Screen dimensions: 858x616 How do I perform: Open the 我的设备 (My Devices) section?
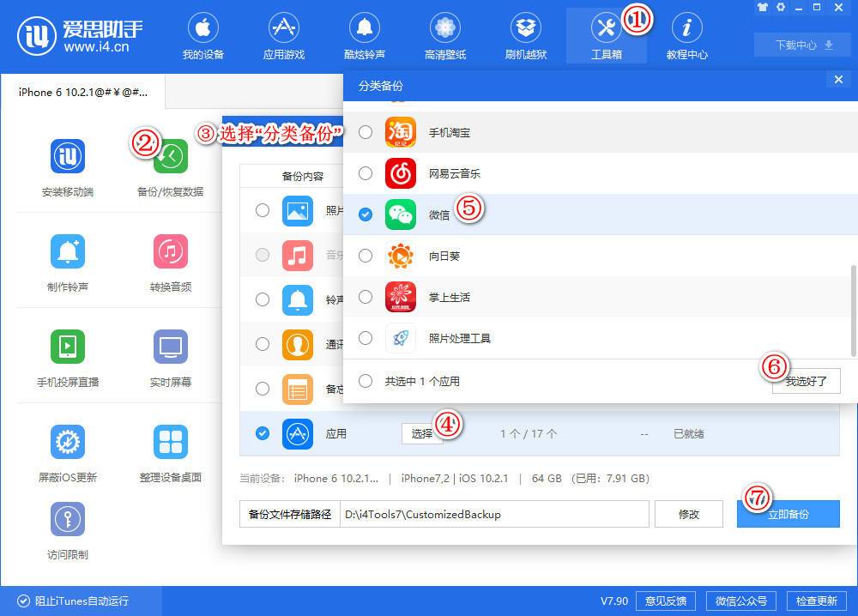pos(203,34)
